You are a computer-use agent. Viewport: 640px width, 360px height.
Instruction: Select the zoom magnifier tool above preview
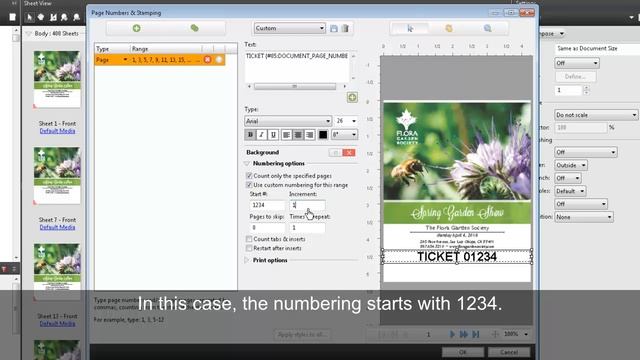point(487,28)
